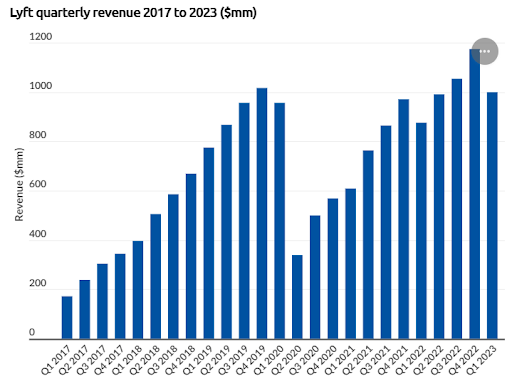Select the Q2 2020 revenue bar
Image resolution: width=512 pixels, height=384 pixels.
297,297
